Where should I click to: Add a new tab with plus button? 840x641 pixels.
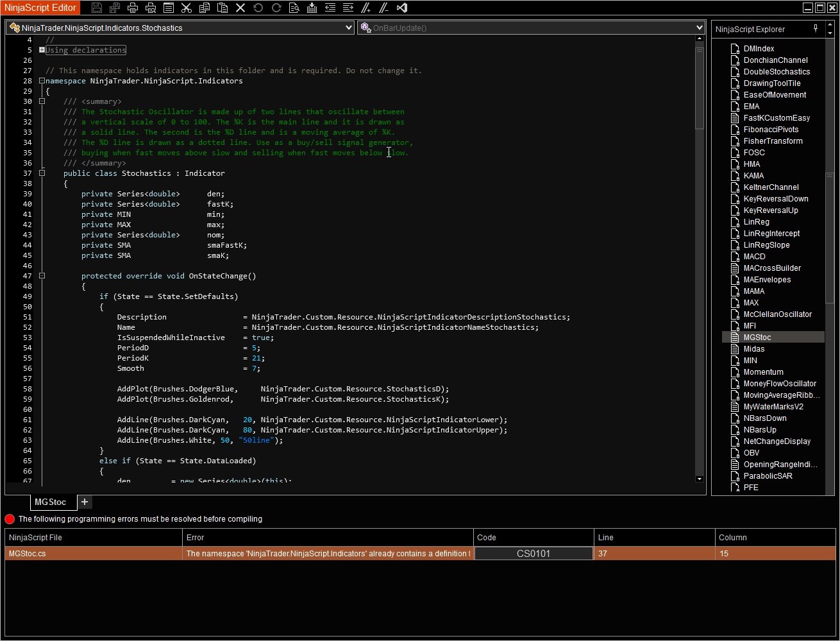[84, 502]
